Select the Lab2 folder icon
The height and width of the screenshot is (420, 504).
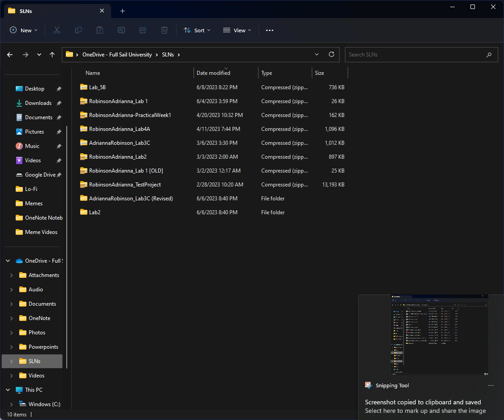[84, 212]
